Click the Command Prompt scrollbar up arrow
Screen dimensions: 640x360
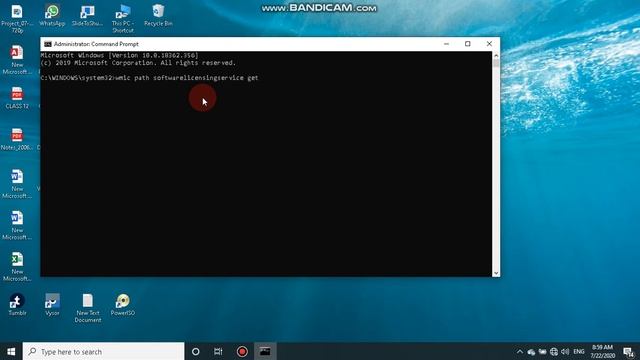tap(496, 55)
